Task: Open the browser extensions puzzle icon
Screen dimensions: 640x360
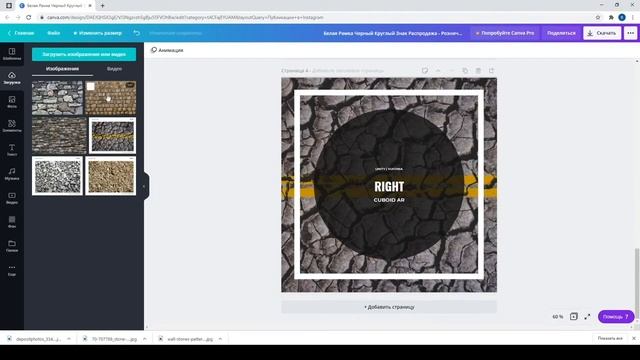Action: 611,18
